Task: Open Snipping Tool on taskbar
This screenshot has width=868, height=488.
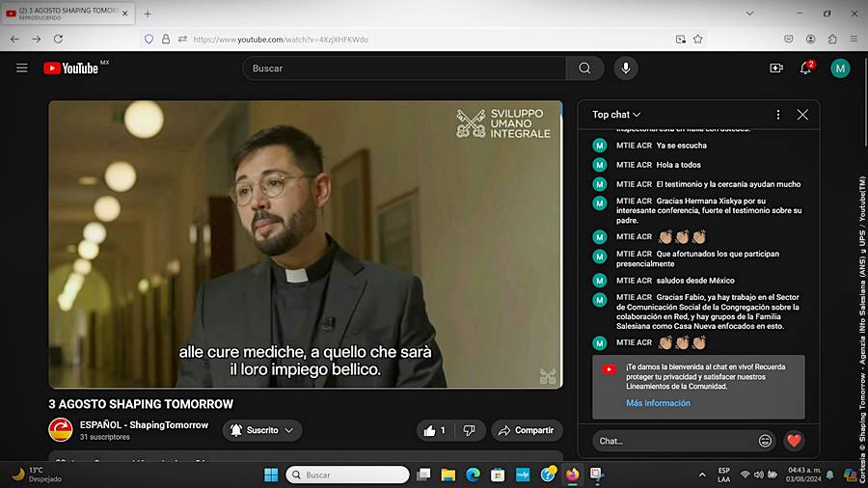Action: (597, 474)
